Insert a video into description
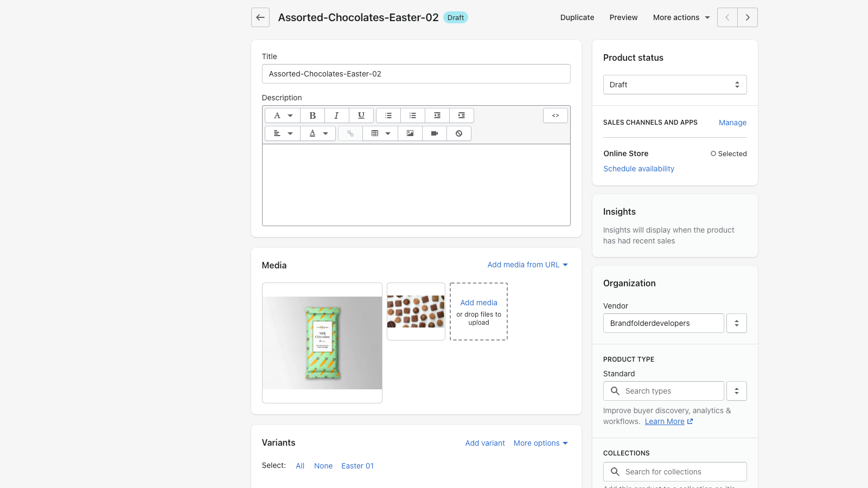 (435, 133)
